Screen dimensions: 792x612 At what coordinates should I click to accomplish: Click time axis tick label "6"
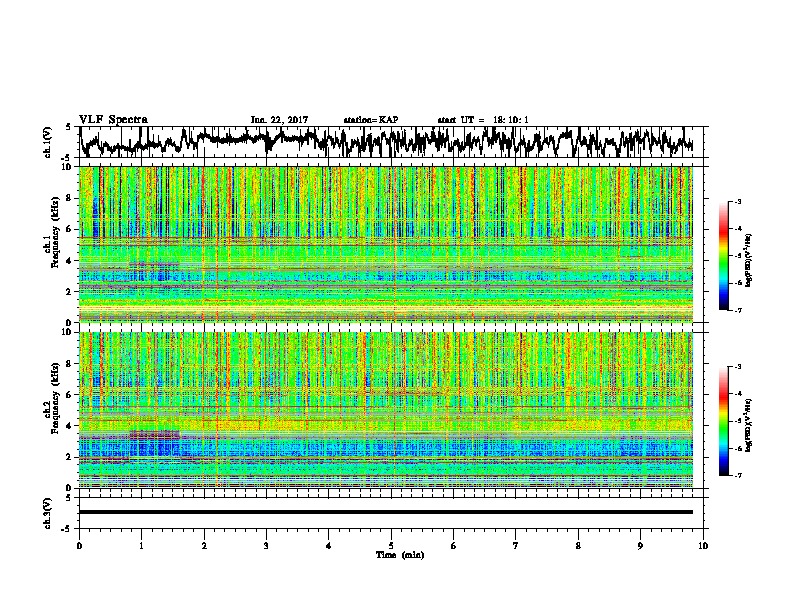coord(454,546)
